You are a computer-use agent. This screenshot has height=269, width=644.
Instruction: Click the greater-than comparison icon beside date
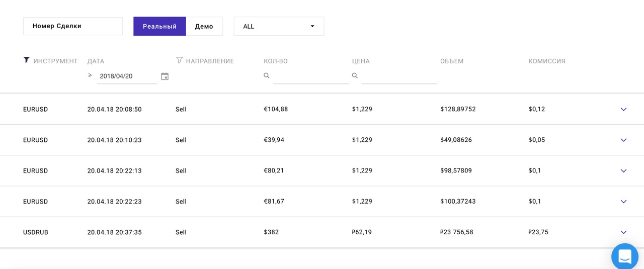(x=90, y=75)
